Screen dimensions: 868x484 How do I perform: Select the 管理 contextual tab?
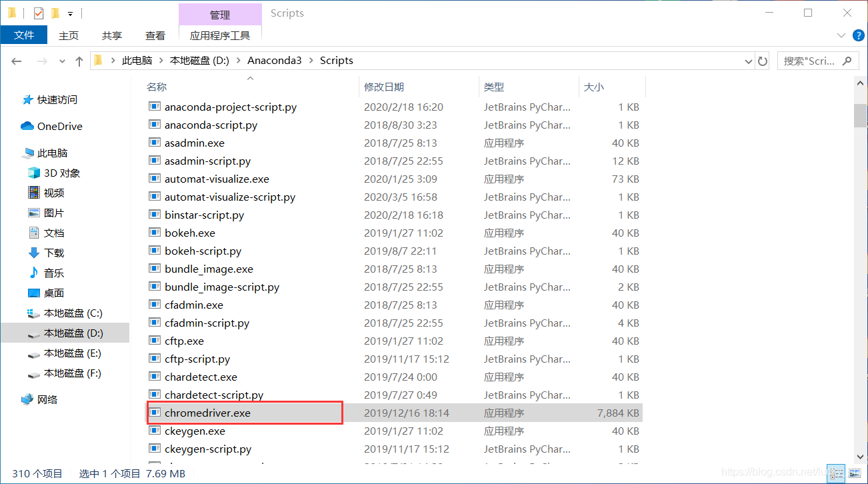point(220,14)
